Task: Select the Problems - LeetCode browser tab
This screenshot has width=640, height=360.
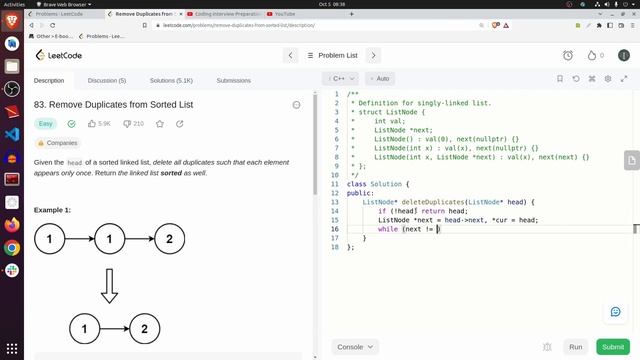Action: [x=59, y=14]
